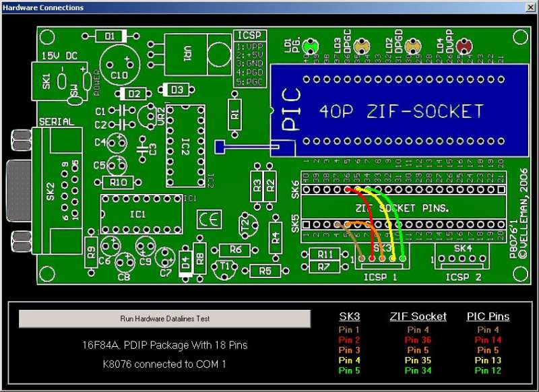Click the CE mark on the board
This screenshot has height=392, width=539.
[209, 219]
